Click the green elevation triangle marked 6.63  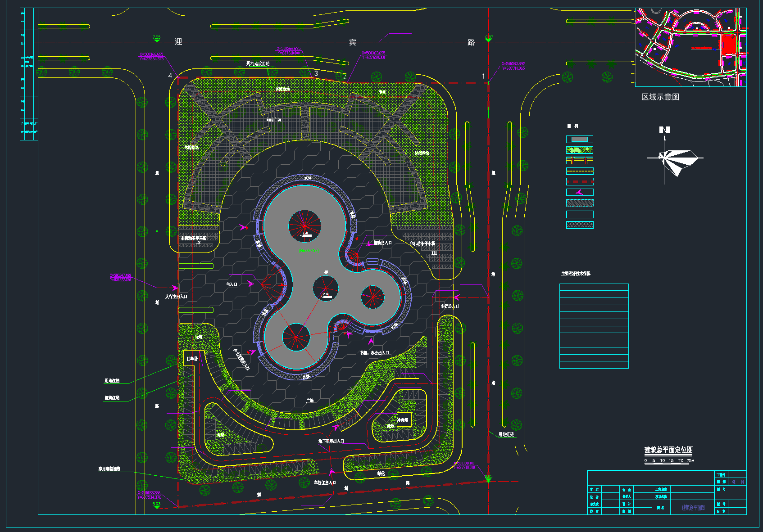coord(156,507)
